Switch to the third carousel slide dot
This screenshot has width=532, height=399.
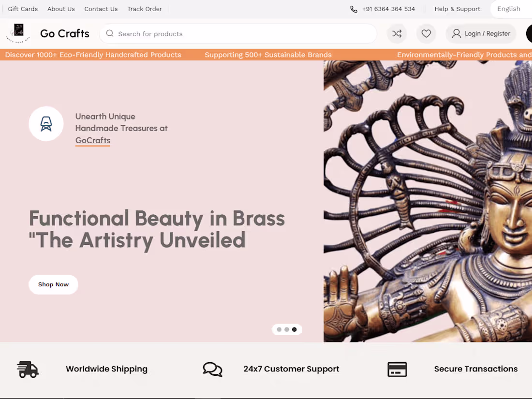click(294, 329)
